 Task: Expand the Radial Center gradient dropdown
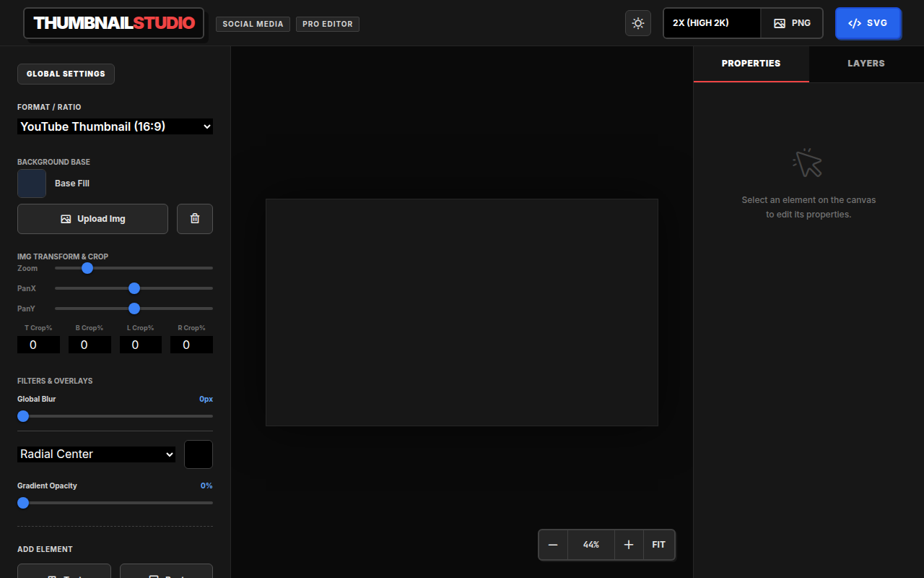click(x=96, y=454)
